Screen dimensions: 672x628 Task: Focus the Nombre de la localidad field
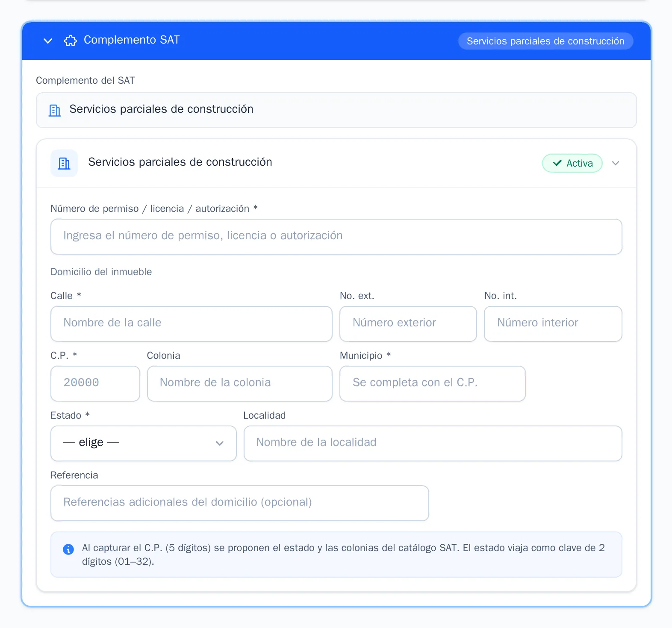433,443
